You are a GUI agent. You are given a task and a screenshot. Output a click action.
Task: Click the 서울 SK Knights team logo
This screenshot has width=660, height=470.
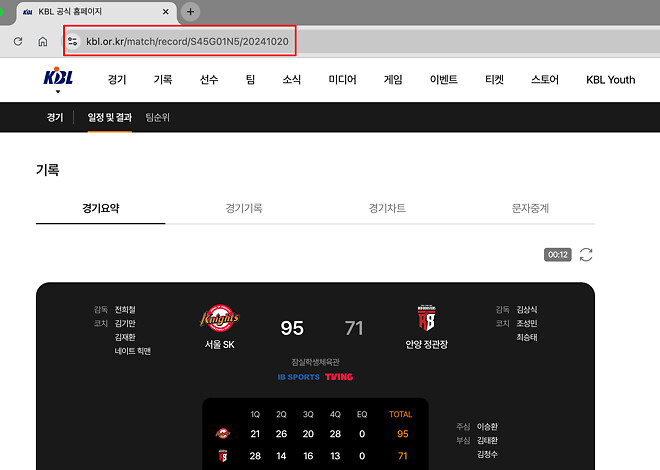coord(219,319)
